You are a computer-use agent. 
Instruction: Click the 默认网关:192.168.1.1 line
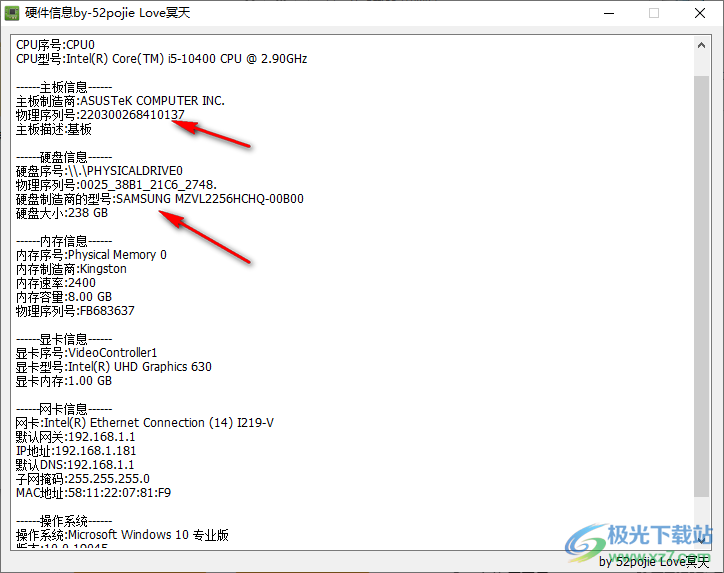click(x=75, y=437)
